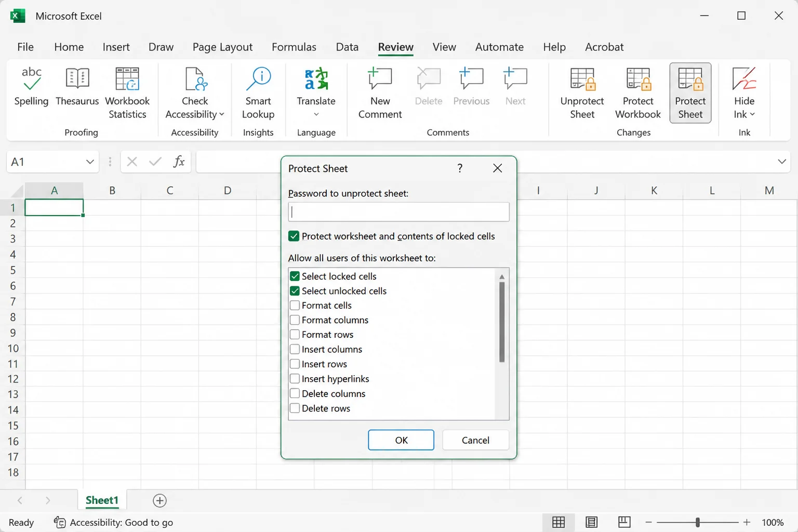This screenshot has width=798, height=532.
Task: Click the permissions list scrollbar thumb
Action: point(502,322)
